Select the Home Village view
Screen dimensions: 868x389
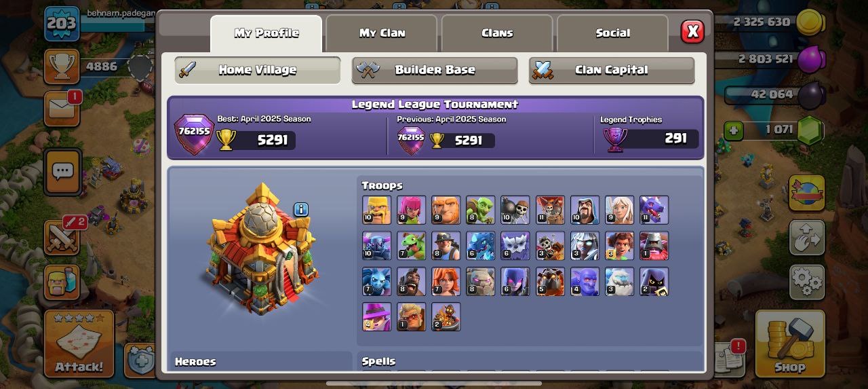click(258, 70)
